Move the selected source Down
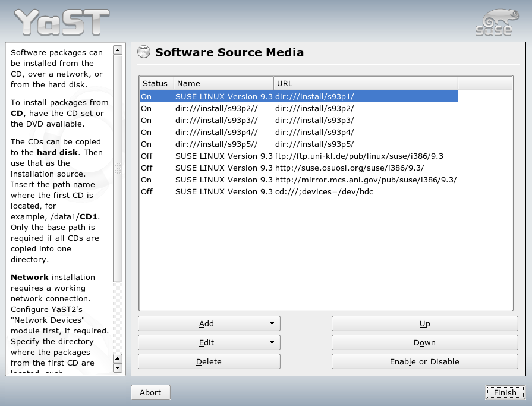 [x=425, y=342]
